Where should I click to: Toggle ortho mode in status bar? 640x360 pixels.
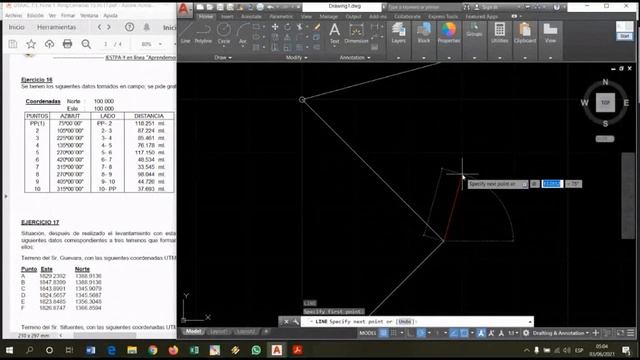click(x=410, y=333)
